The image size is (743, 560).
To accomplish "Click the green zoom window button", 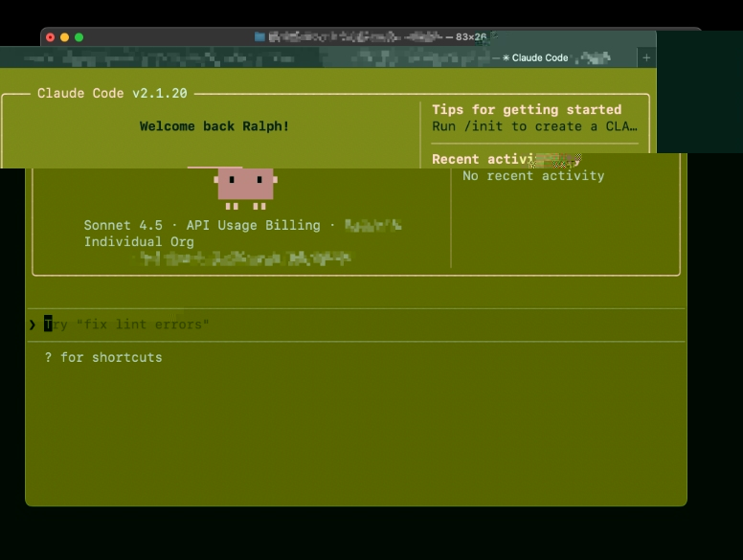I will pos(79,37).
